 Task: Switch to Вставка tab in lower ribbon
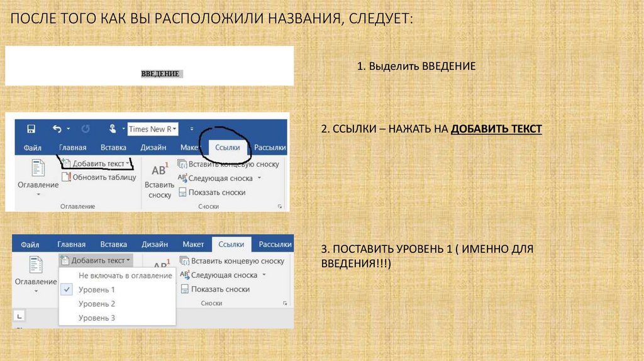pos(113,245)
